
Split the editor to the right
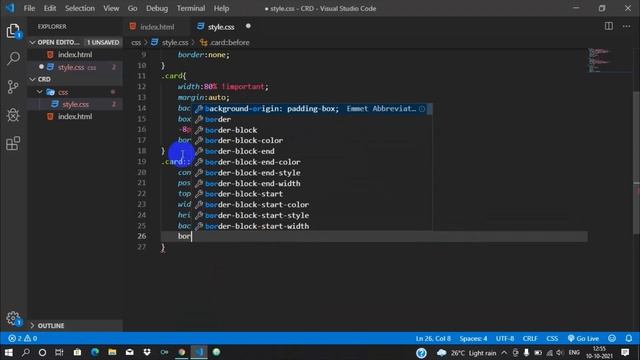[x=609, y=26]
